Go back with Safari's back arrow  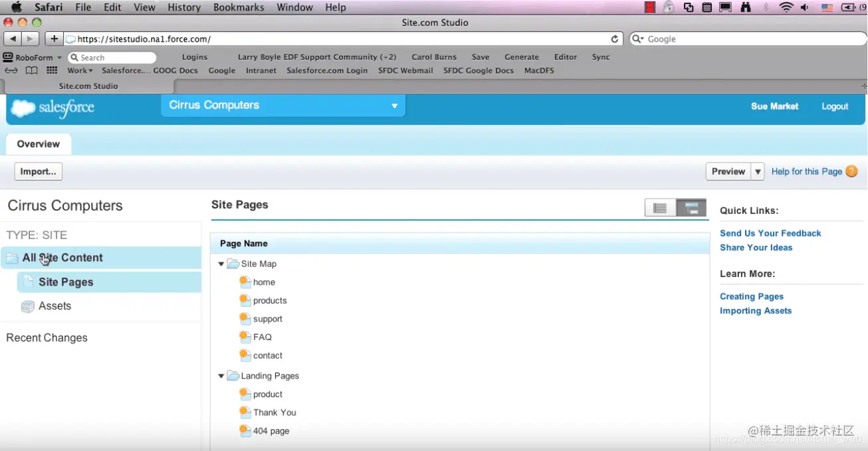click(13, 39)
